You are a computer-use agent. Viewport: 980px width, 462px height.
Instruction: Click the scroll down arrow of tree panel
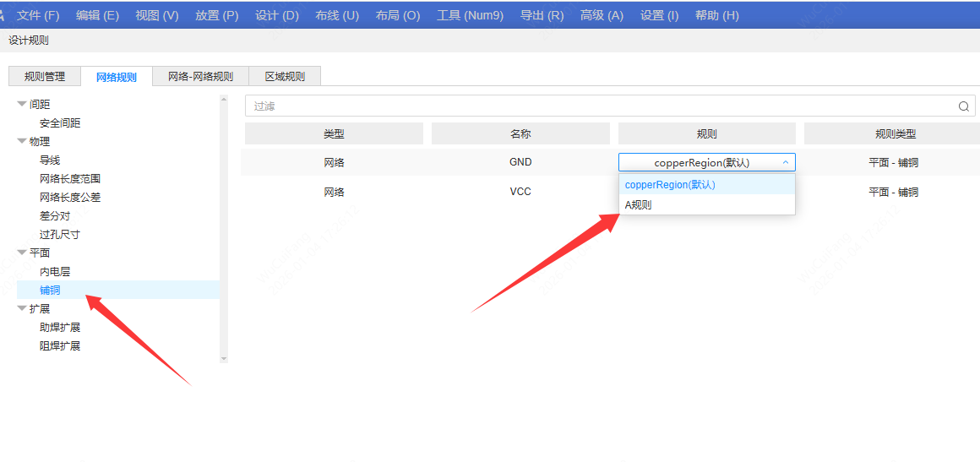click(224, 358)
